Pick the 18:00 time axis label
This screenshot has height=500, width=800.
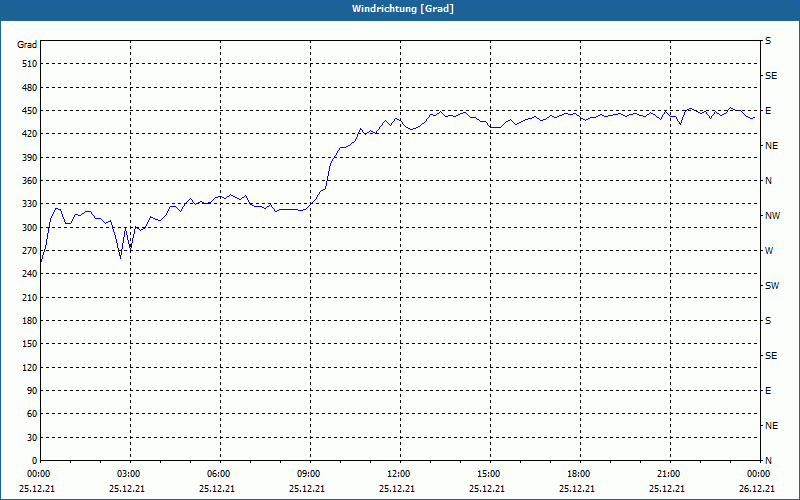[579, 474]
